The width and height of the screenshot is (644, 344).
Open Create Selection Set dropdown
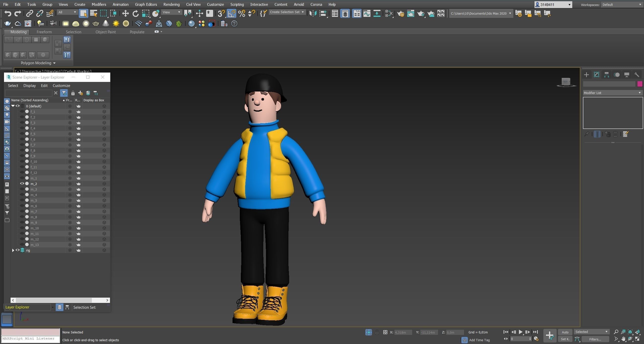click(287, 12)
